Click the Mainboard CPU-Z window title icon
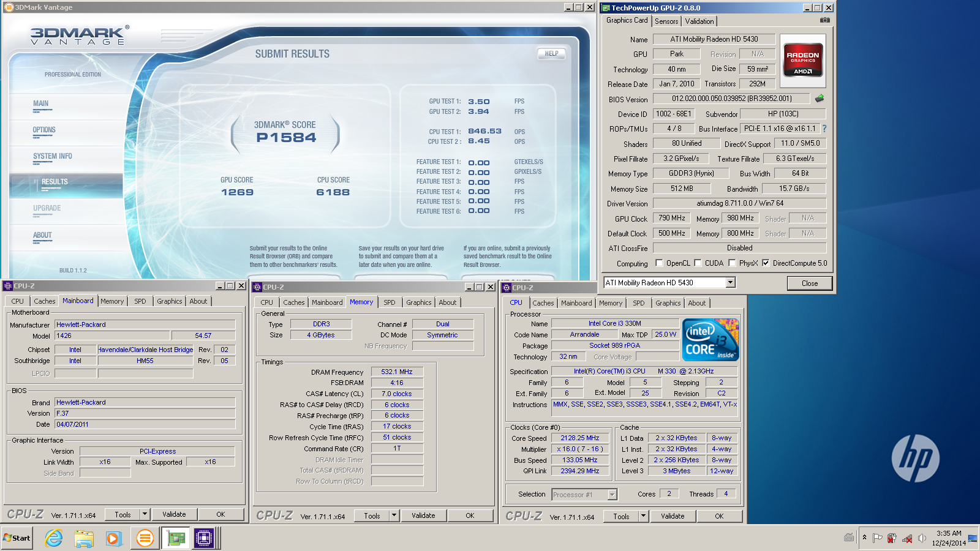 [8, 286]
